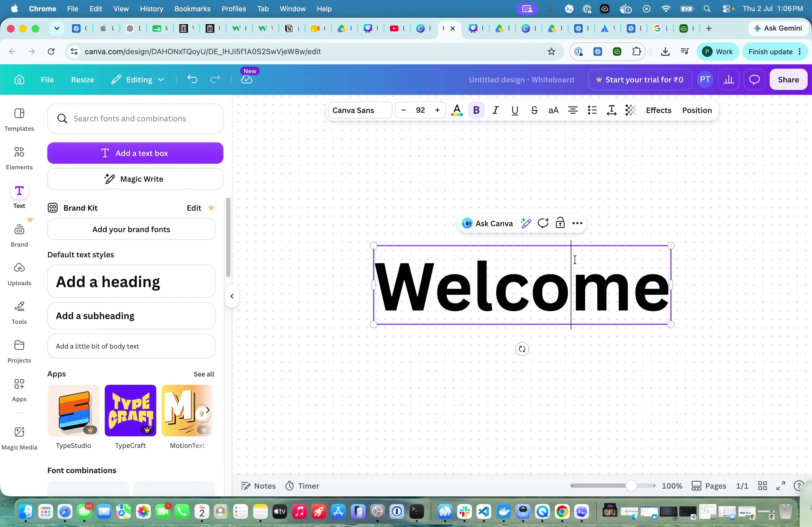
Task: Increase font size with plus
Action: point(437,110)
